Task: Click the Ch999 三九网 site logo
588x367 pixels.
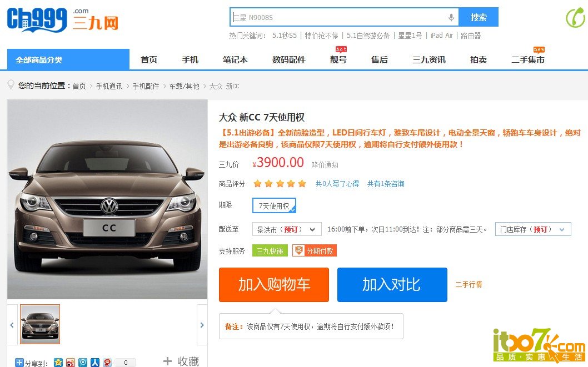Action: point(63,19)
